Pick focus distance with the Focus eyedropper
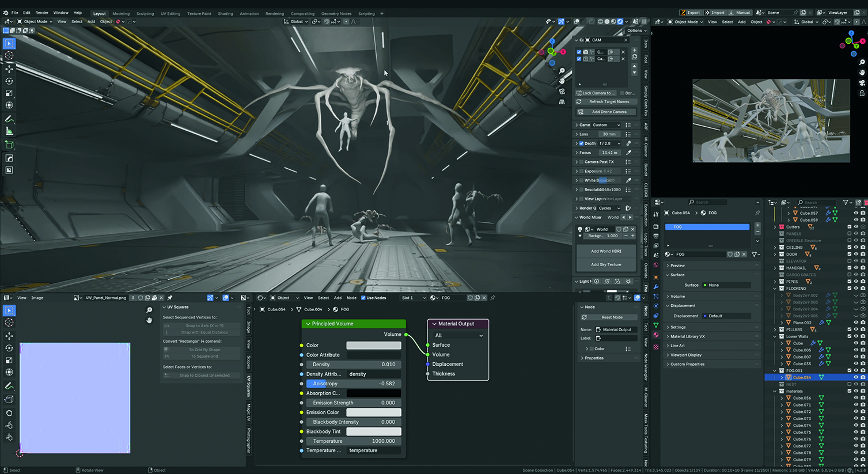Image resolution: width=868 pixels, height=474 pixels. click(x=628, y=153)
